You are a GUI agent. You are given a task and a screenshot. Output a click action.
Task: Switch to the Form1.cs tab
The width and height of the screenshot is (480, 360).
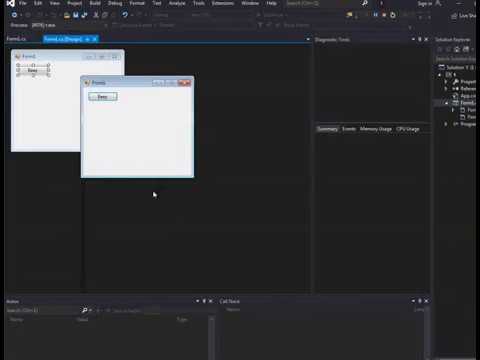coord(16,39)
